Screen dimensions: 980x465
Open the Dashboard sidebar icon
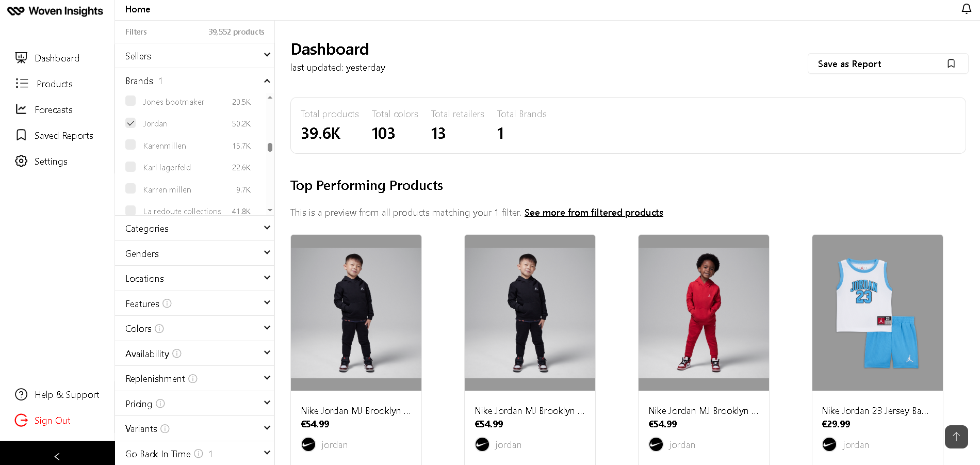pos(21,58)
